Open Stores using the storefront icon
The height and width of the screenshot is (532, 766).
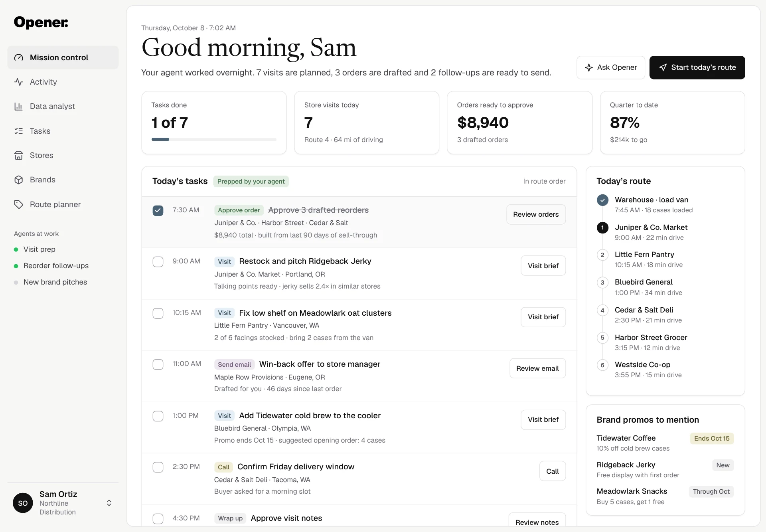[x=19, y=155]
